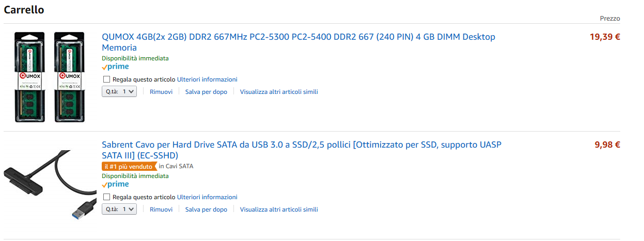Open the QUMOX 4GB DDR2 product title link
The image size is (644, 241).
click(x=298, y=37)
